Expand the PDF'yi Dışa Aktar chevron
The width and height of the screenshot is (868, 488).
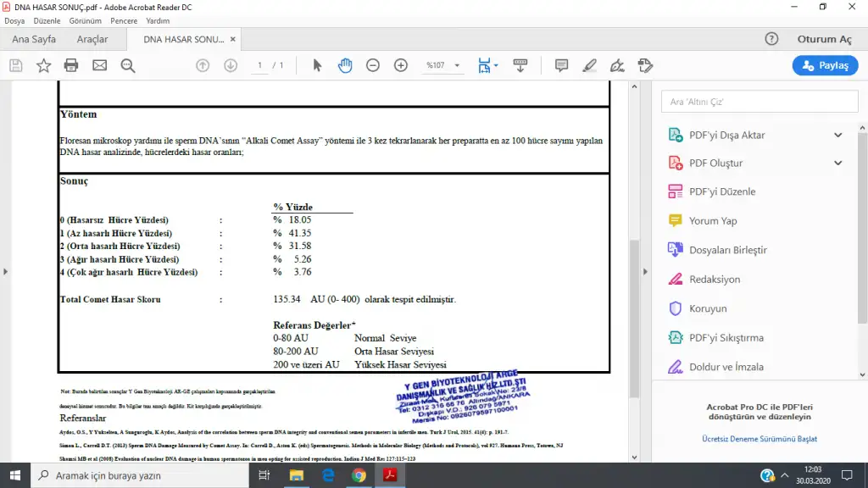838,135
